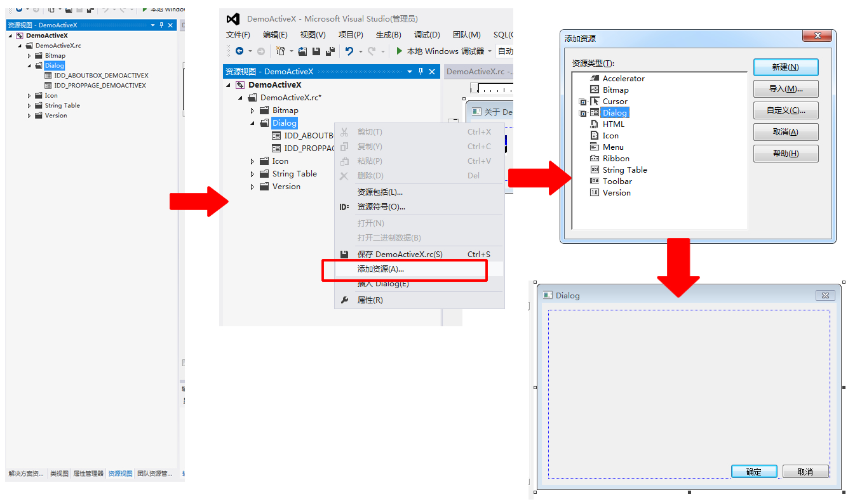
Task: Choose 添加资源(A)... from the context menu
Action: coord(419,269)
